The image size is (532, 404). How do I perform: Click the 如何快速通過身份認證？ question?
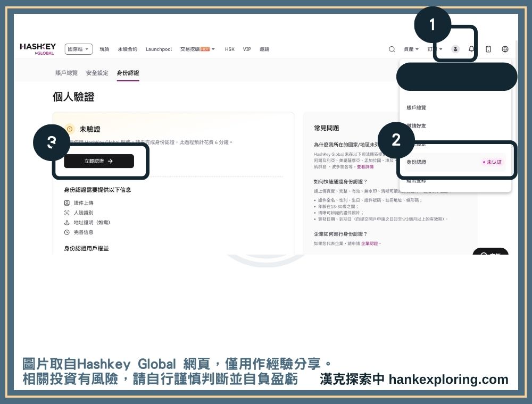[340, 182]
